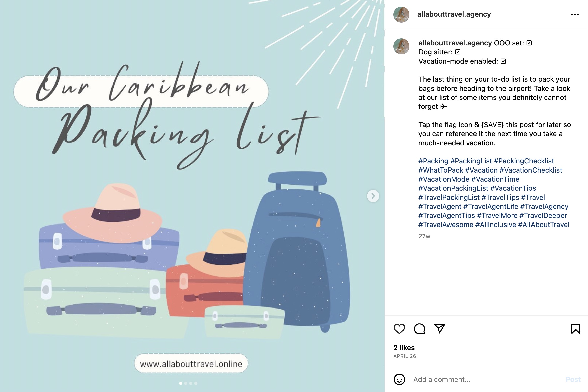Image resolution: width=588 pixels, height=392 pixels.
Task: Like the post with the heart icon
Action: (x=399, y=329)
